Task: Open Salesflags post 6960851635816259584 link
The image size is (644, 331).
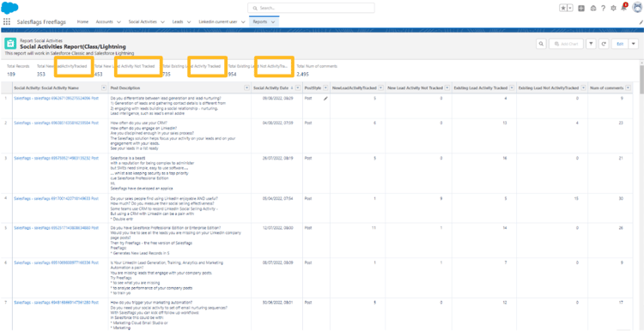Action: click(56, 123)
